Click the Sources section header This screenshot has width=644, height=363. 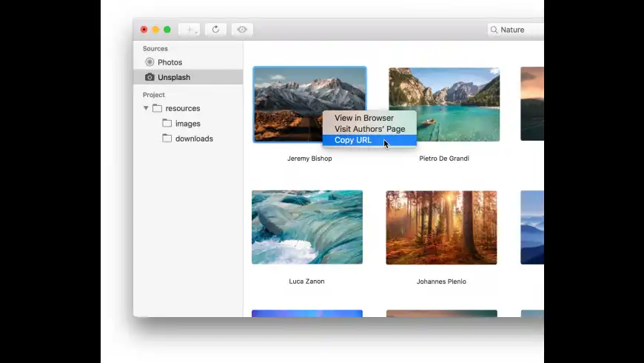click(x=155, y=48)
